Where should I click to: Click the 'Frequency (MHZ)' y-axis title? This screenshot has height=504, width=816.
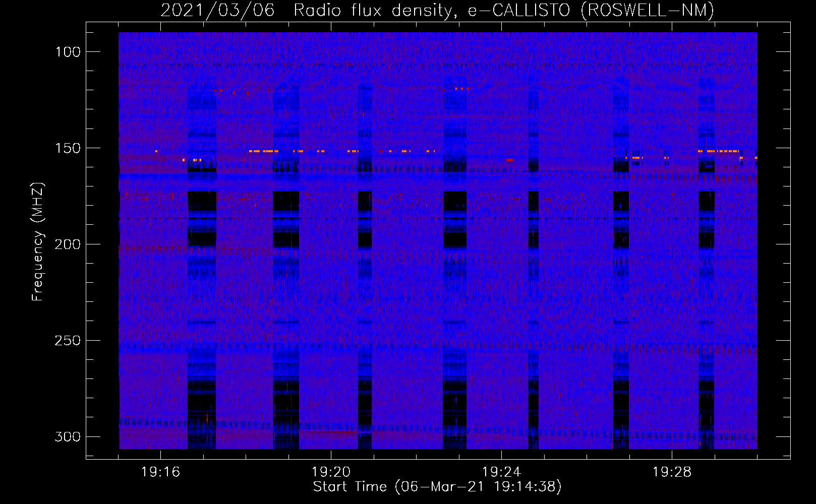[x=38, y=241]
